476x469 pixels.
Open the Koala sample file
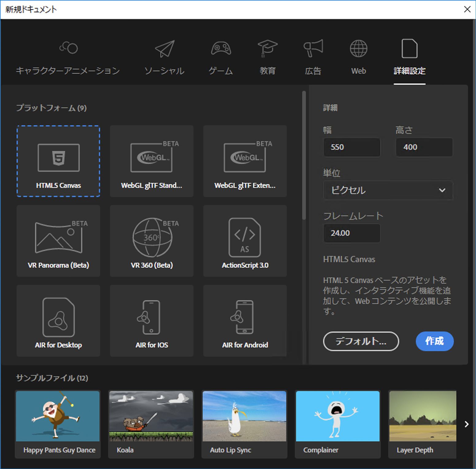(x=151, y=424)
